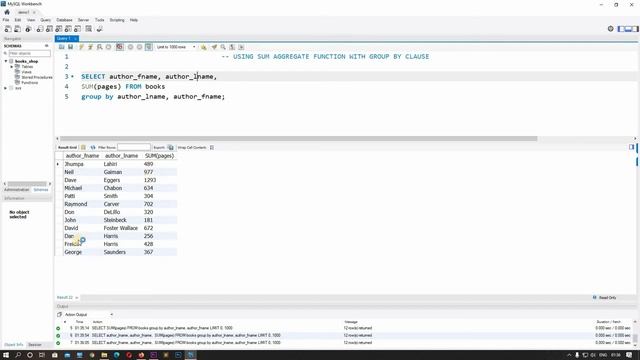Open the Database menu
Screen dimensions: 640x360
[x=64, y=20]
